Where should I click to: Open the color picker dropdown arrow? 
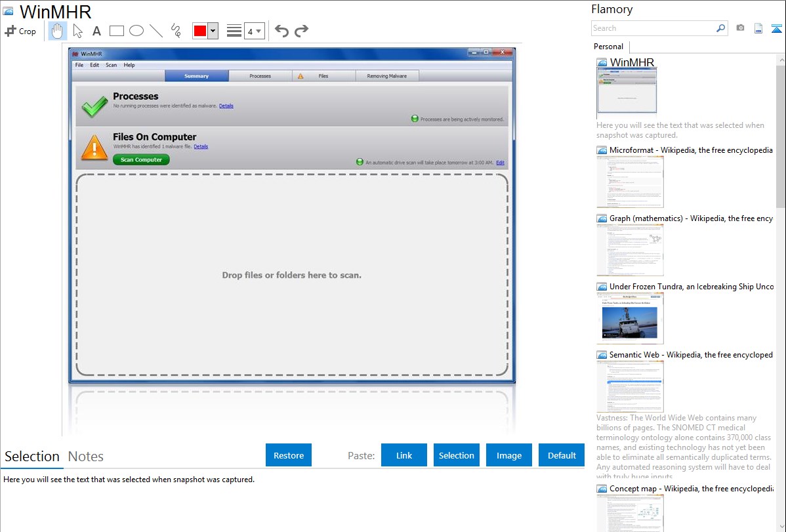tap(213, 31)
